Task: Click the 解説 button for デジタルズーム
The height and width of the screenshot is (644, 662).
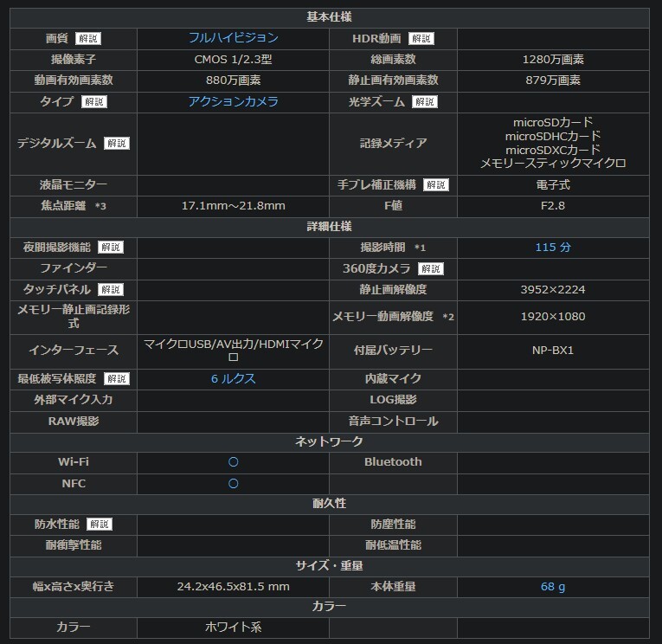Action: 117,143
